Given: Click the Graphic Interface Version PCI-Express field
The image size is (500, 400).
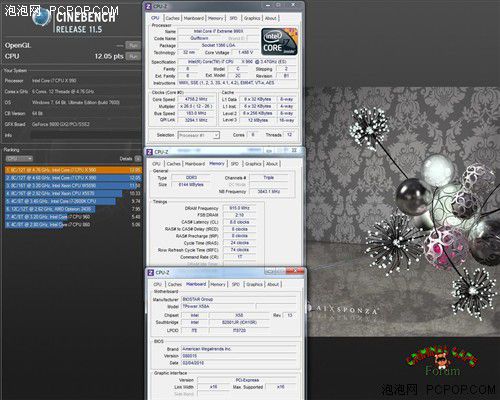Looking at the screenshot, I should (x=247, y=380).
